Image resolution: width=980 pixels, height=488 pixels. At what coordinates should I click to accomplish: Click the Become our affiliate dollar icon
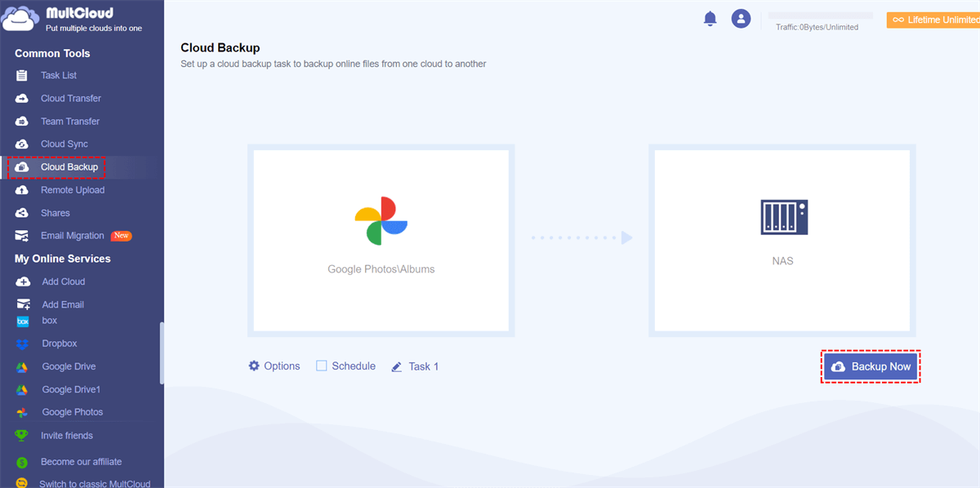pos(22,462)
